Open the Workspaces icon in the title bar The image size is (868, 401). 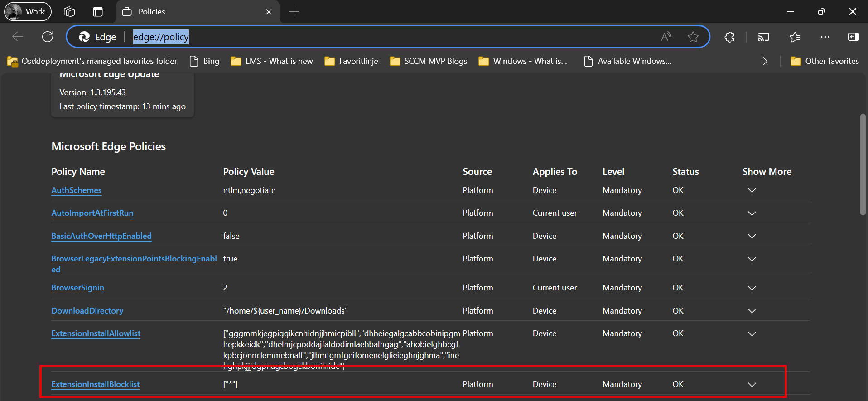pyautogui.click(x=69, y=12)
